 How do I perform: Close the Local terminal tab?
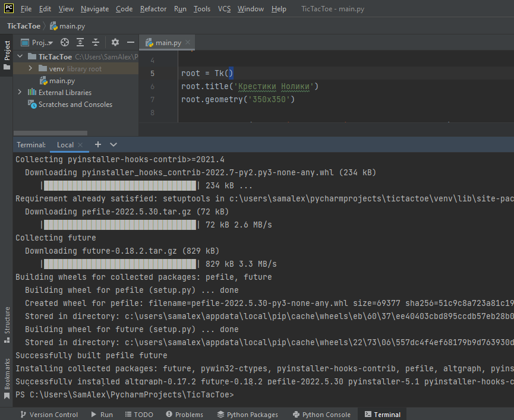(80, 144)
